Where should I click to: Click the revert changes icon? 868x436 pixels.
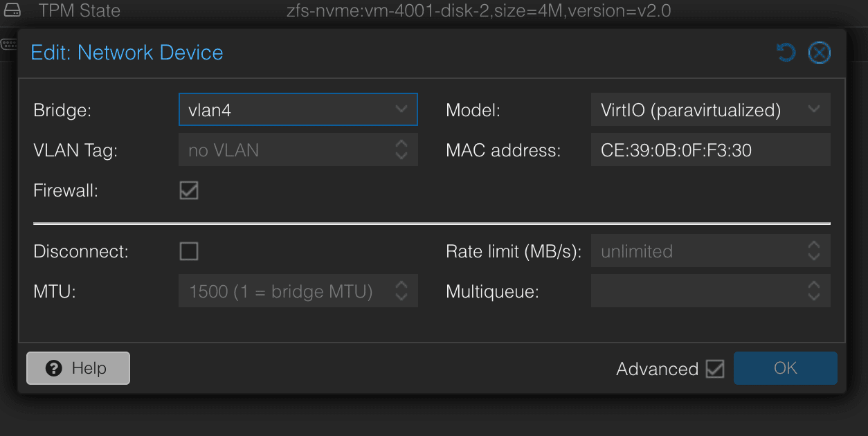coord(786,52)
